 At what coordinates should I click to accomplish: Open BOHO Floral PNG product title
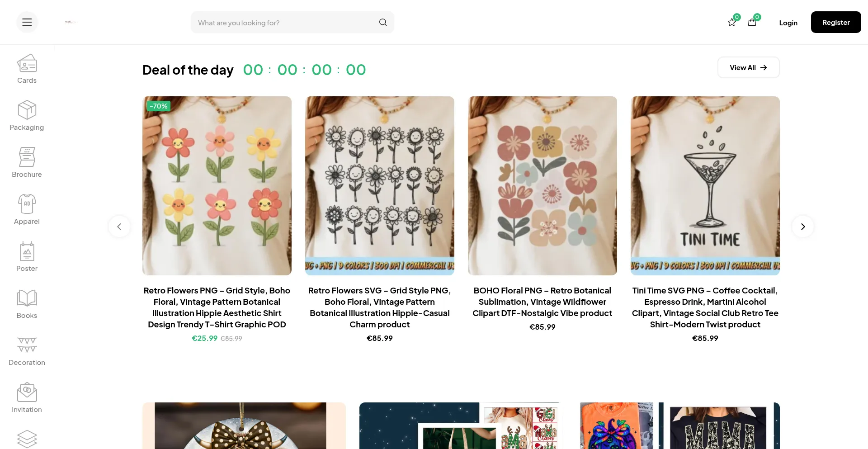pos(542,302)
